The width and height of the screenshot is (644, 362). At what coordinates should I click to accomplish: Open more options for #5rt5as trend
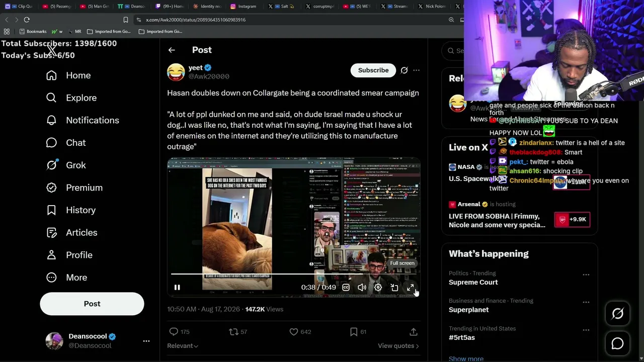pyautogui.click(x=586, y=330)
